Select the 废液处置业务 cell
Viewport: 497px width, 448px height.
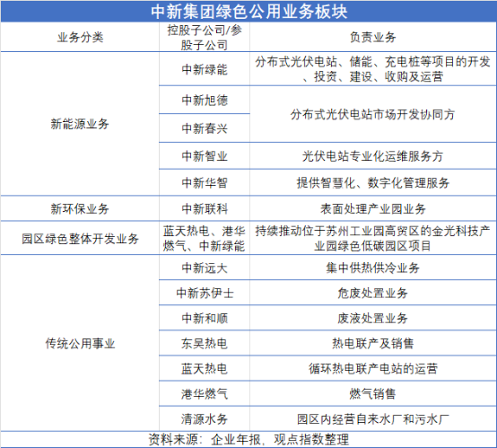coord(373,318)
